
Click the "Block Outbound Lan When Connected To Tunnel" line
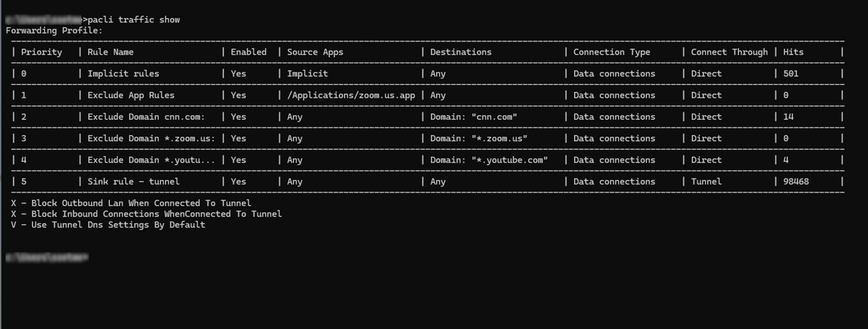click(x=141, y=203)
